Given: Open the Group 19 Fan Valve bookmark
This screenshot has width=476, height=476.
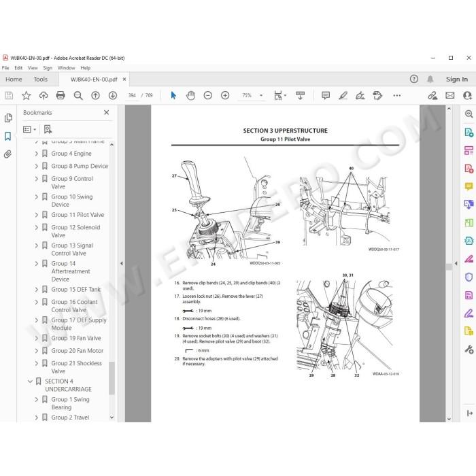Looking at the screenshot, I should (76, 338).
